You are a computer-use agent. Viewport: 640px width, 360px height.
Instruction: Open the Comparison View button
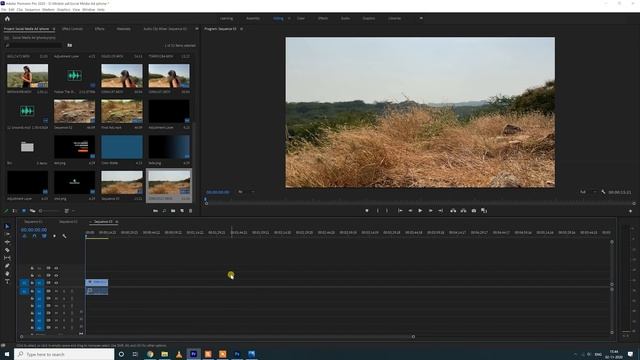click(484, 211)
